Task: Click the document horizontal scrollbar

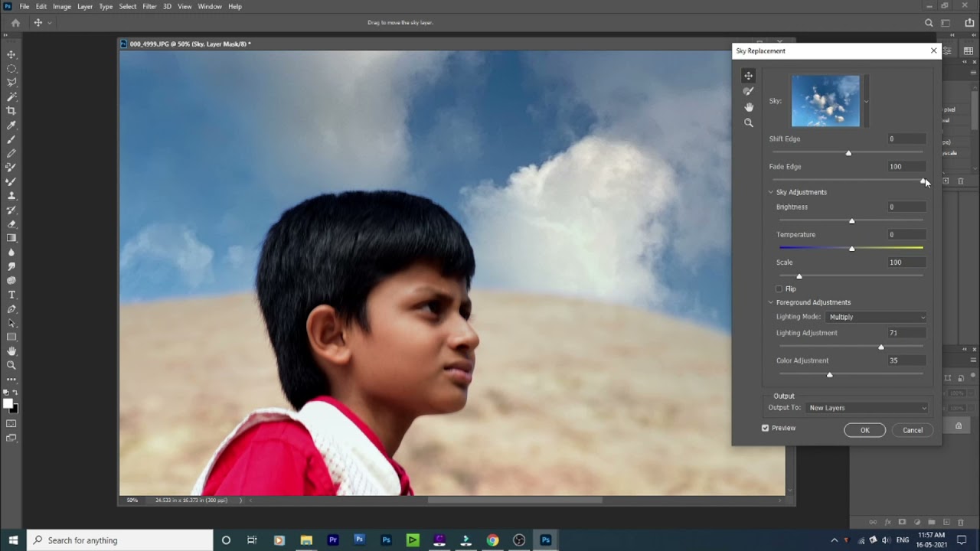Action: pyautogui.click(x=514, y=500)
